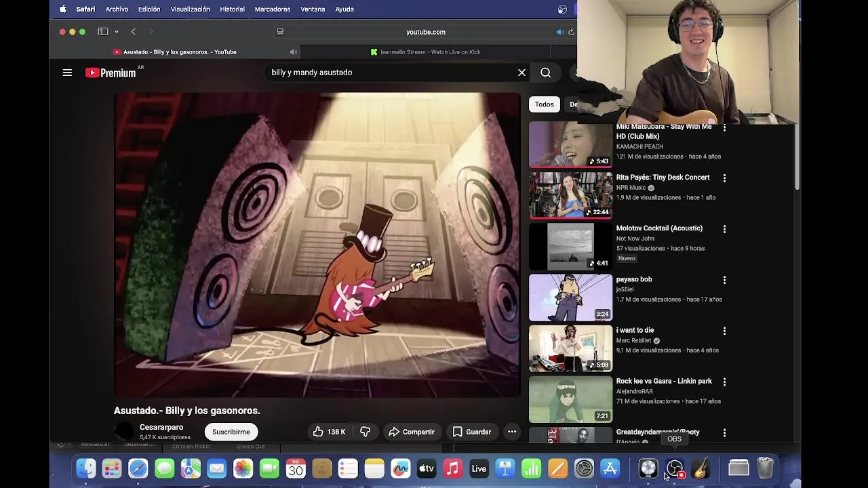The image size is (868, 488).
Task: Open options for Rock lee vs Gaara video
Action: [724, 382]
